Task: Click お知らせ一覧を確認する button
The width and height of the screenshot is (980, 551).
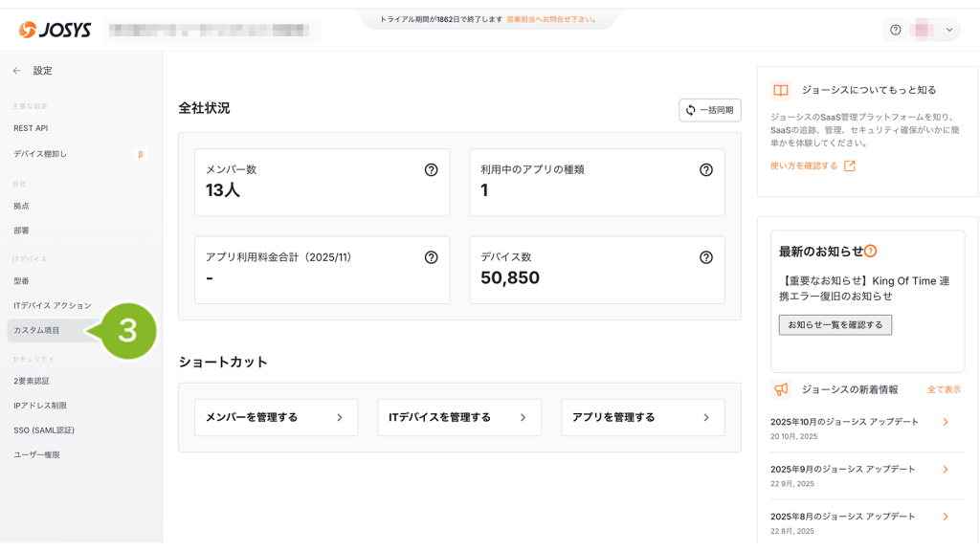Action: 835,325
